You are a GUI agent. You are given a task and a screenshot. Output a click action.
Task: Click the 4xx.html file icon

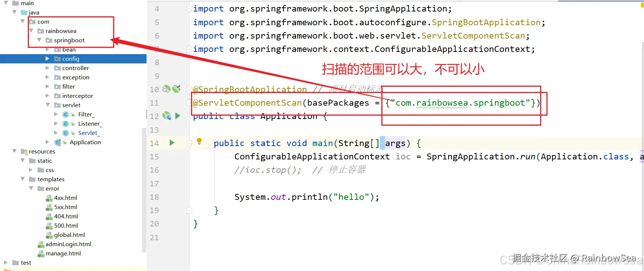49,198
